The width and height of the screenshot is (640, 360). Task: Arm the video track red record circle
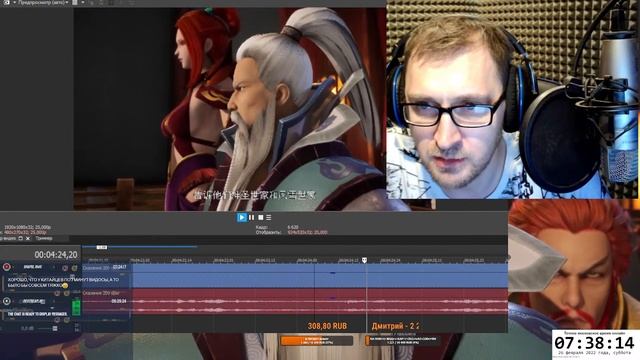click(x=7, y=267)
